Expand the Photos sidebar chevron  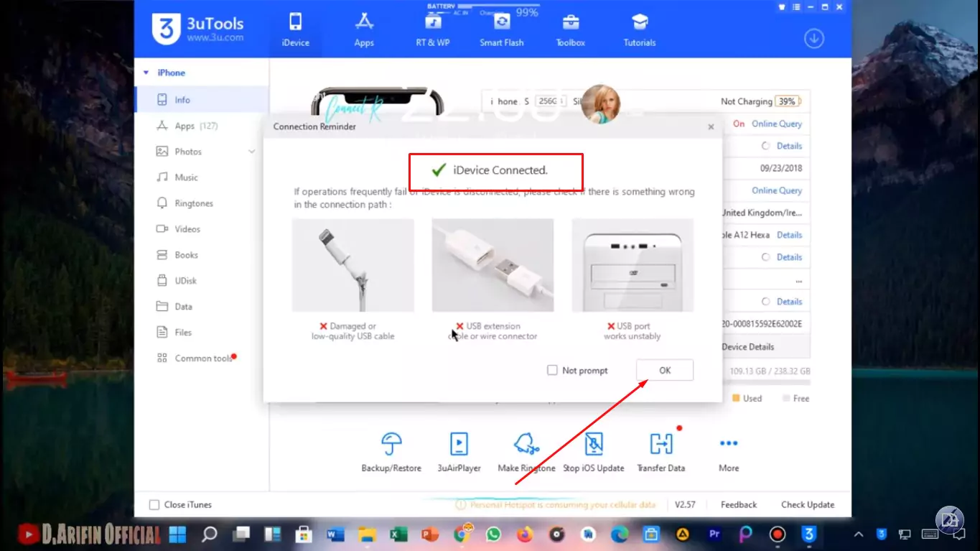tap(252, 152)
